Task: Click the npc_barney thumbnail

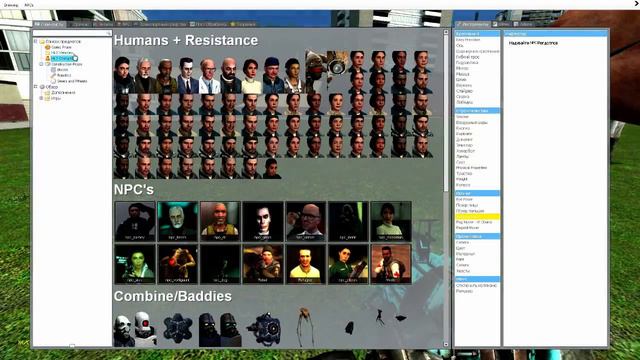Action: point(135,221)
